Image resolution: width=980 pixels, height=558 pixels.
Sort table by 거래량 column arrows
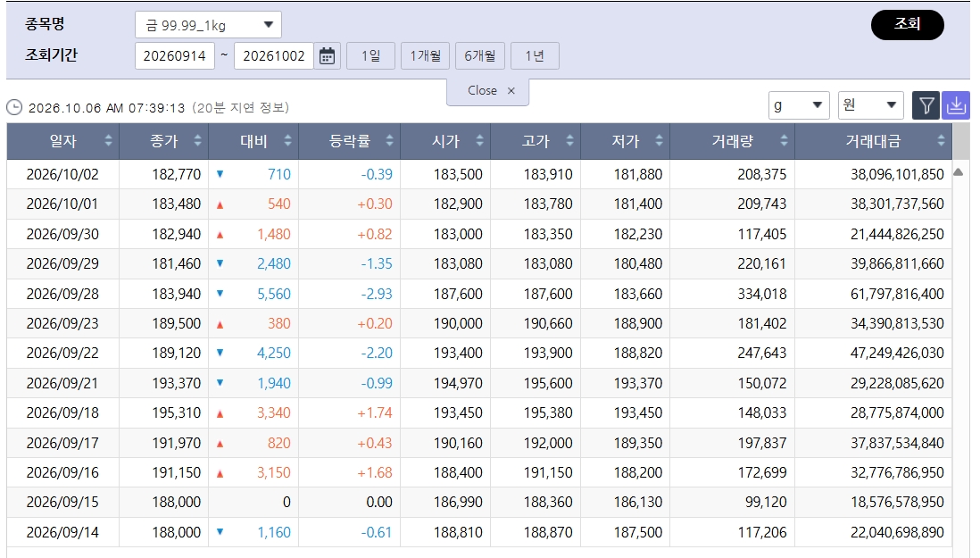pos(784,140)
